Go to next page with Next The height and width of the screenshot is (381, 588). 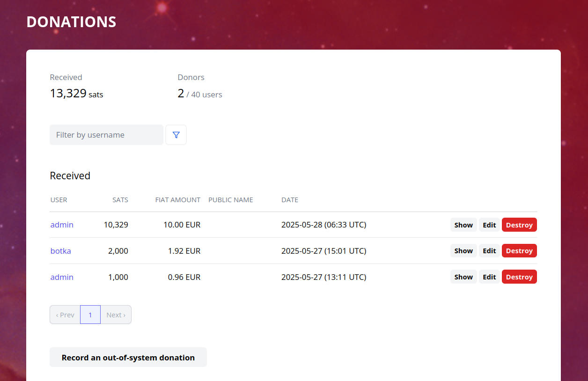click(116, 315)
